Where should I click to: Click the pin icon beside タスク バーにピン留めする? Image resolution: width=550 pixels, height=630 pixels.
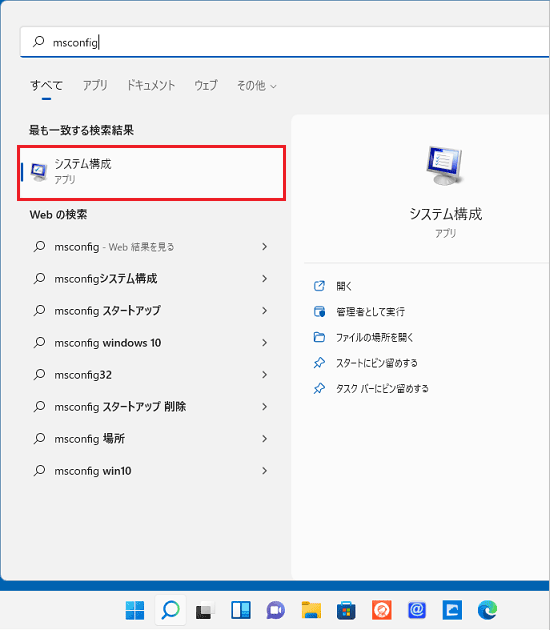tap(319, 389)
